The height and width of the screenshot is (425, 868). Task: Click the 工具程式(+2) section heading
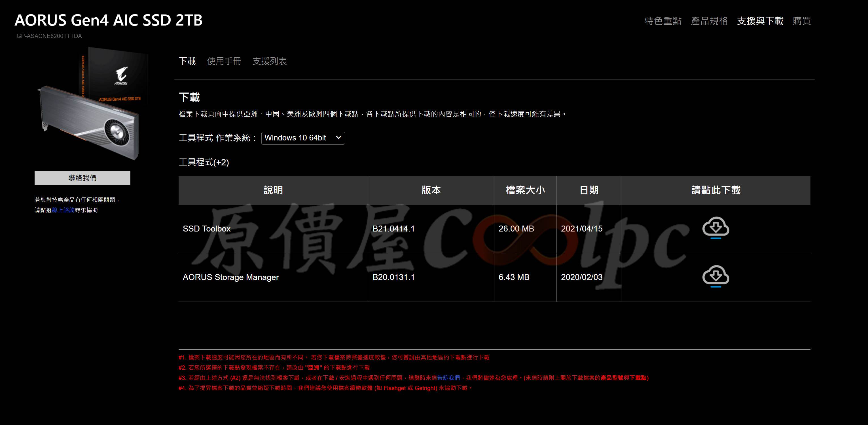point(204,162)
